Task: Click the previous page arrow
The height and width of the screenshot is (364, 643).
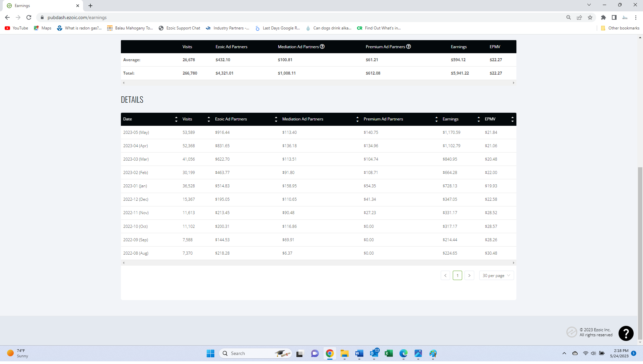Action: click(445, 276)
